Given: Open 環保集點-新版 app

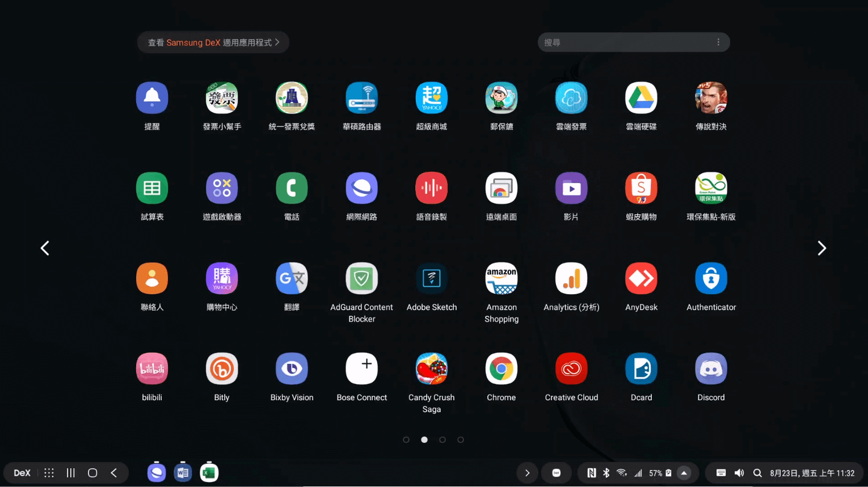Looking at the screenshot, I should click(x=711, y=188).
